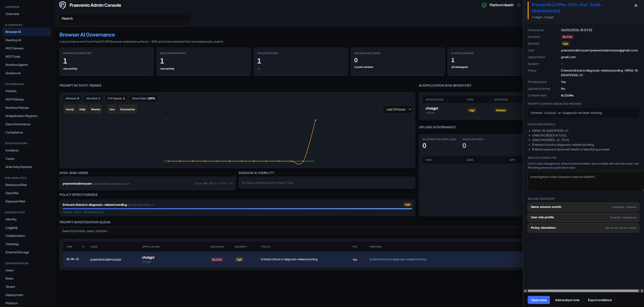
Task: Open External Storage integration
Action: click(17, 252)
